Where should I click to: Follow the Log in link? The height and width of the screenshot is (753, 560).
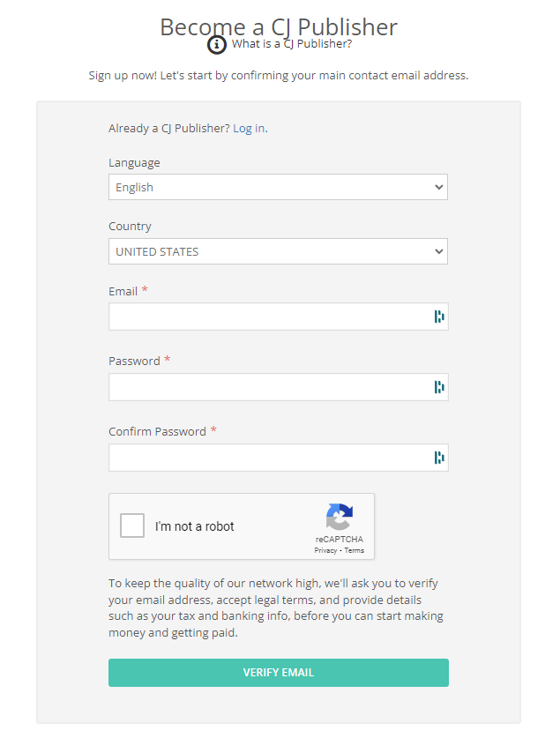(x=249, y=129)
